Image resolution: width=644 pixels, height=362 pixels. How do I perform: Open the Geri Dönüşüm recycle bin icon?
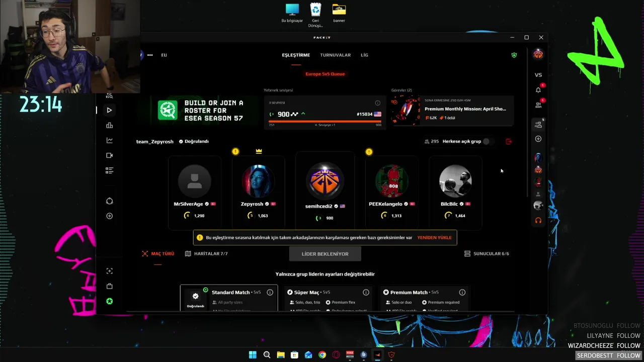coord(315,15)
